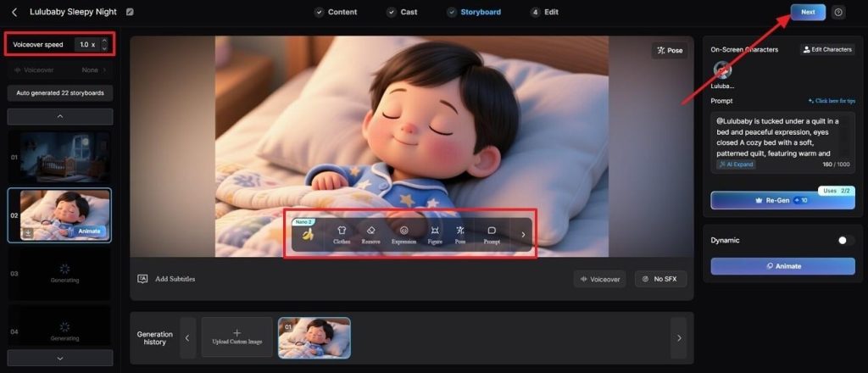Select storyboard 01 crib night thumbnail

pos(64,157)
